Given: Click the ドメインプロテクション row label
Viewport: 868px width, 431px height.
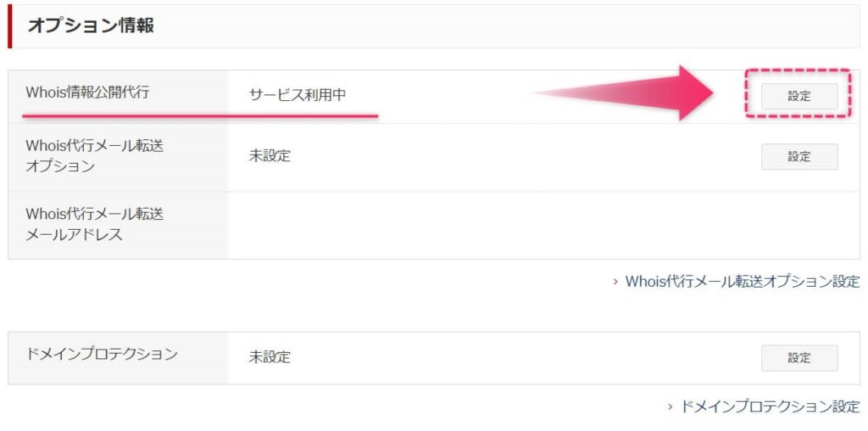Looking at the screenshot, I should [102, 354].
